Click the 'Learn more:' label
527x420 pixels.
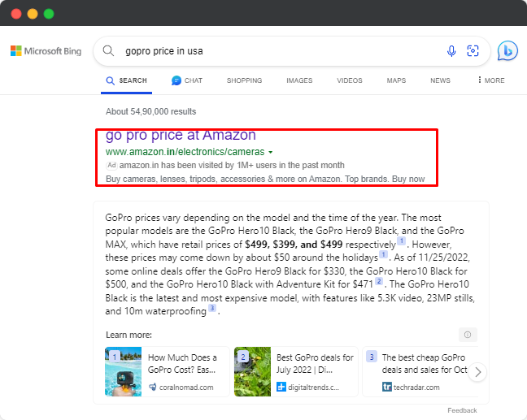(x=128, y=335)
